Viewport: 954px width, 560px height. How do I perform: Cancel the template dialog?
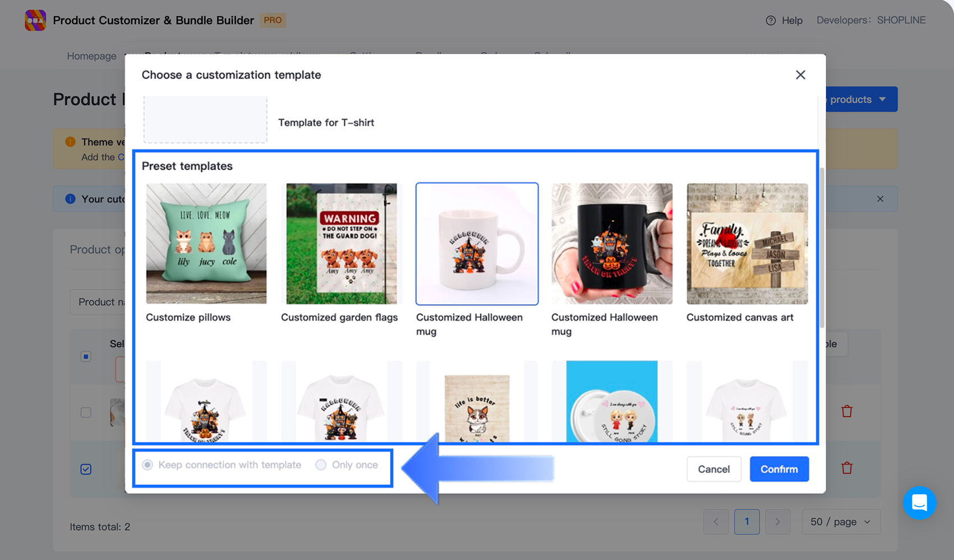tap(714, 469)
